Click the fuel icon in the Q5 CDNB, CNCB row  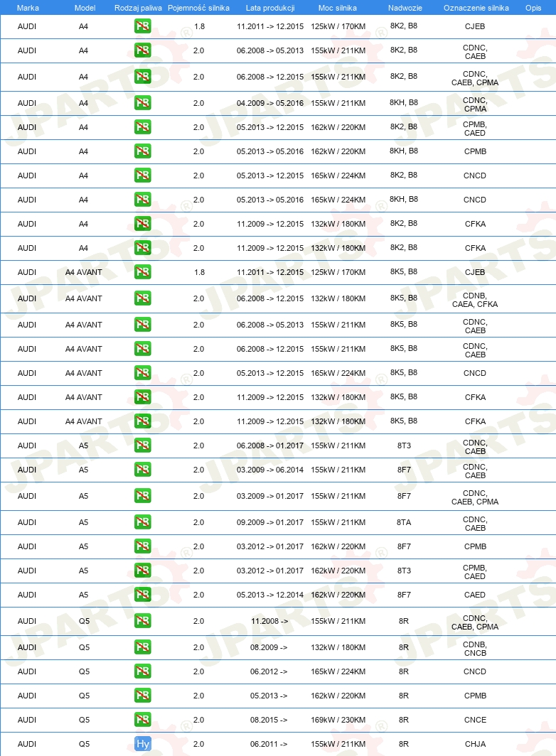[x=142, y=647]
